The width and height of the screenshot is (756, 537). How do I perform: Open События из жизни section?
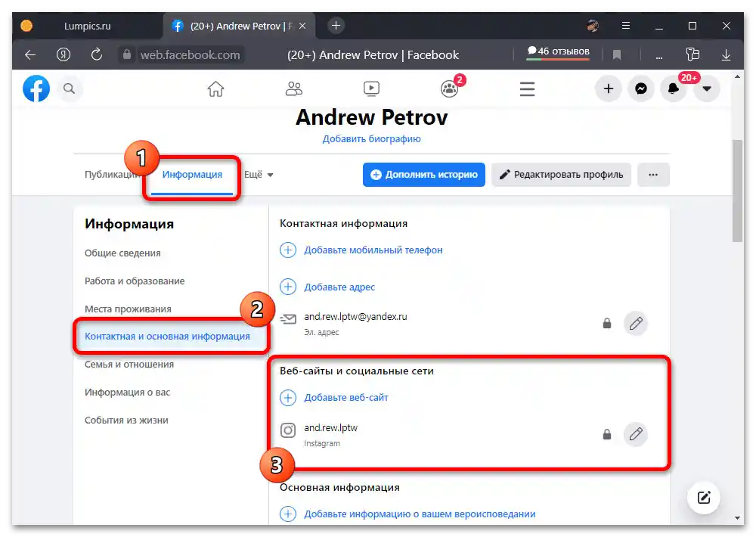126,421
